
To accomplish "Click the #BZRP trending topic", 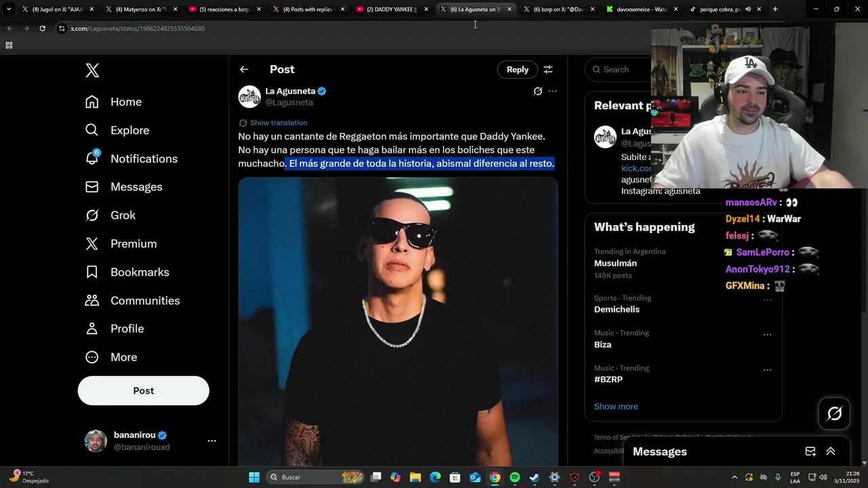I will (608, 380).
